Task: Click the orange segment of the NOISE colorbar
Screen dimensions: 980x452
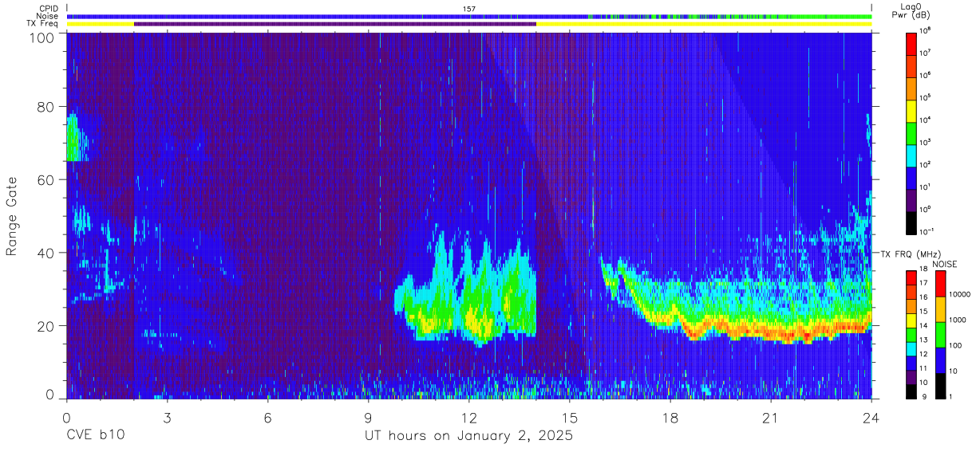Action: [x=941, y=309]
